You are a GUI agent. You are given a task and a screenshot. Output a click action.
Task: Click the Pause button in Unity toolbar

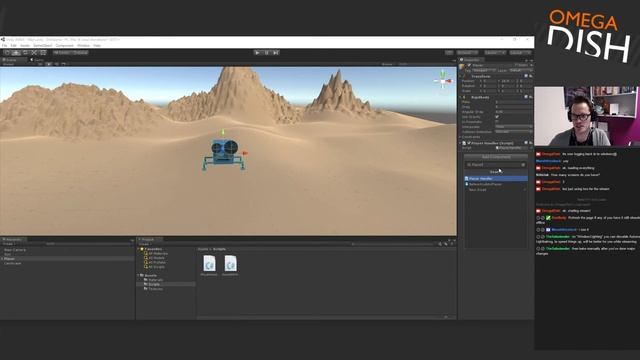click(267, 53)
